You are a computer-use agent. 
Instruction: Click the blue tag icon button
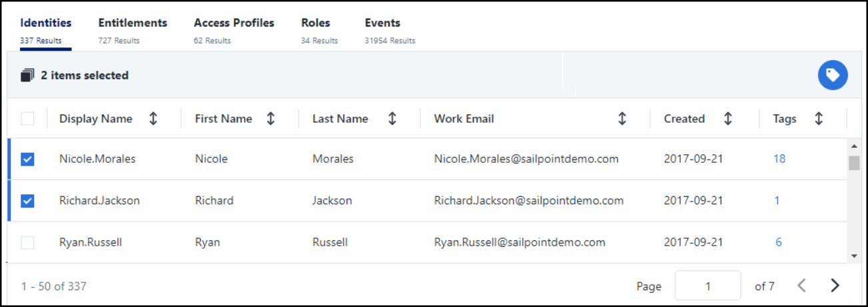833,75
